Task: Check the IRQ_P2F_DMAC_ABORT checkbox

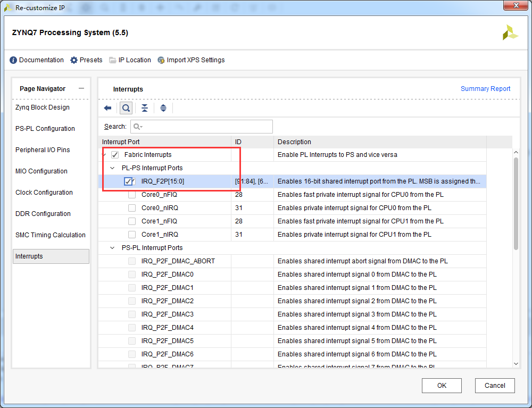Action: point(132,261)
